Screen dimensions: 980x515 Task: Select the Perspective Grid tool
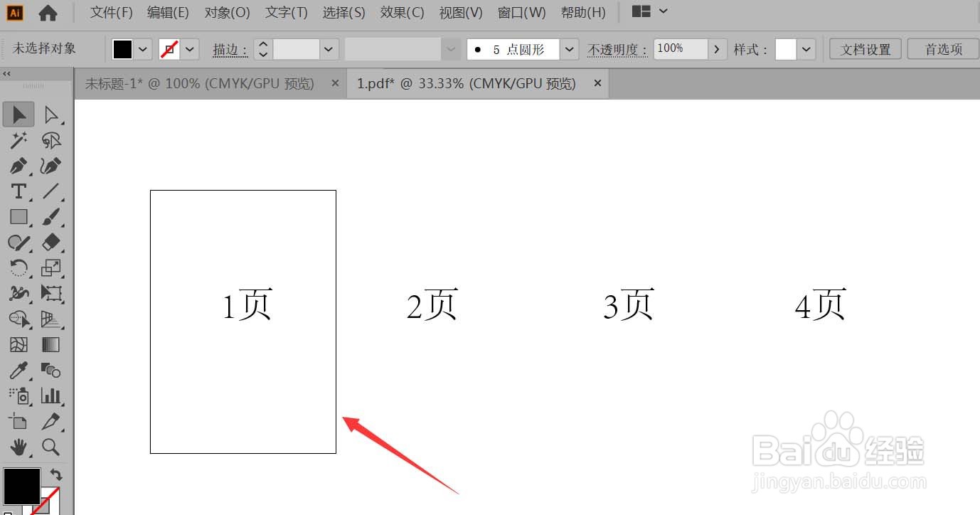tap(51, 319)
